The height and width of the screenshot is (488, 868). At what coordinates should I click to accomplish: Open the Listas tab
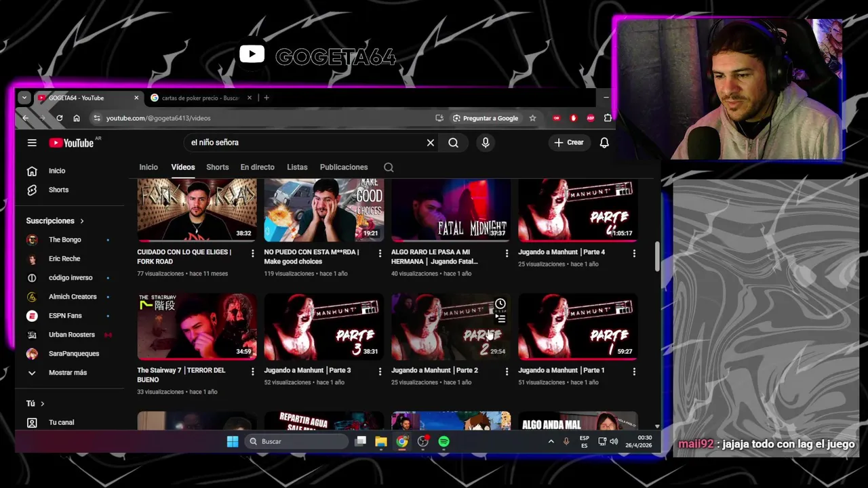[x=297, y=167]
